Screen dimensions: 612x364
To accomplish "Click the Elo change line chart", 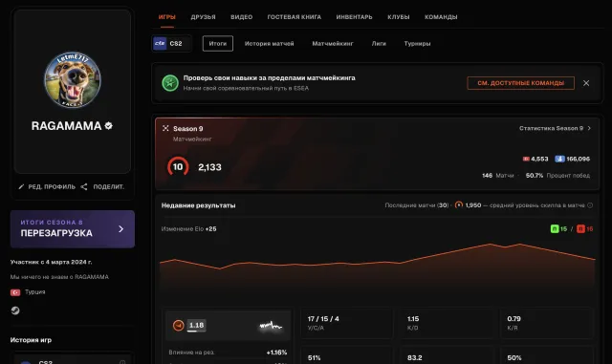I will coord(378,266).
